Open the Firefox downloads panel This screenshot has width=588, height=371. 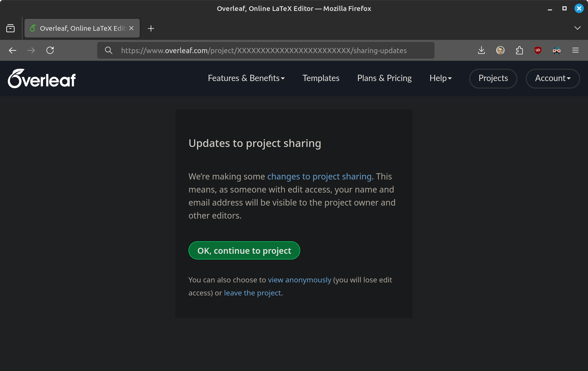coord(481,50)
